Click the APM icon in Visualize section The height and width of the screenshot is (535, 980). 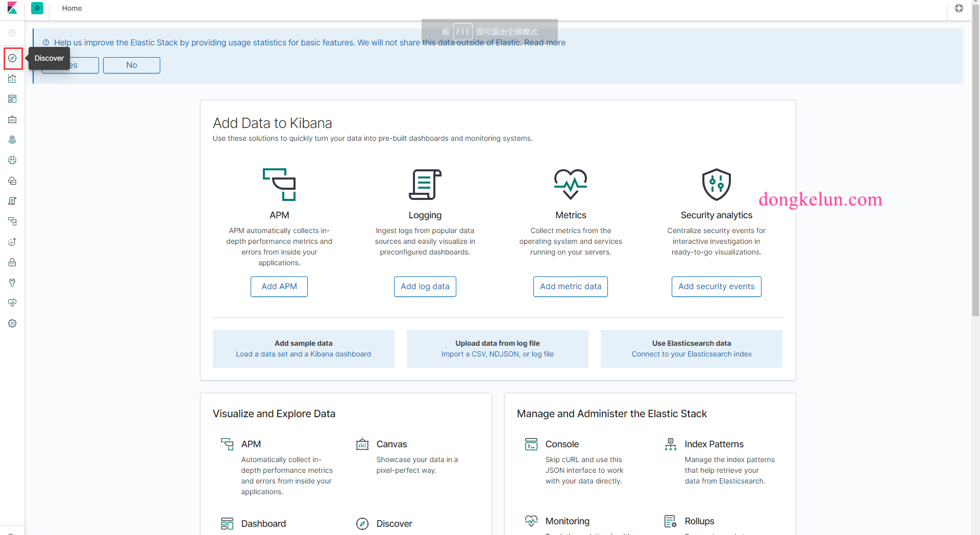227,444
